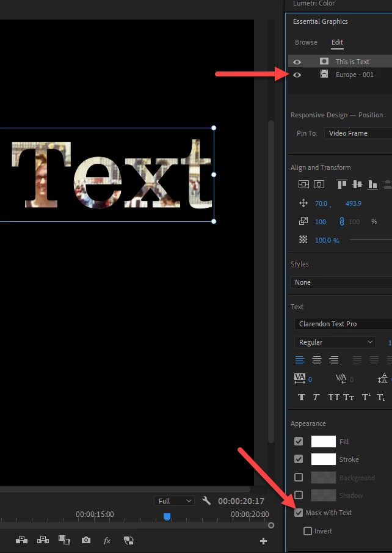Image resolution: width=392 pixels, height=553 pixels.
Task: Click the Fill color swatch
Action: pos(323,441)
